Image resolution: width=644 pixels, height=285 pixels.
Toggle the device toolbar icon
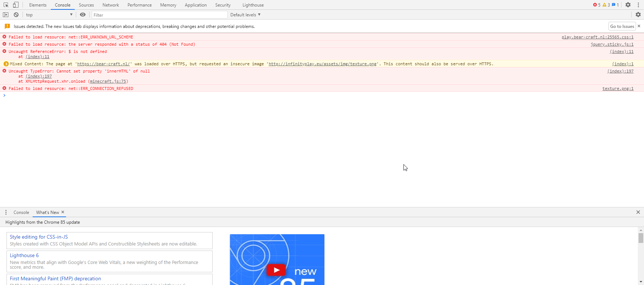click(x=16, y=5)
